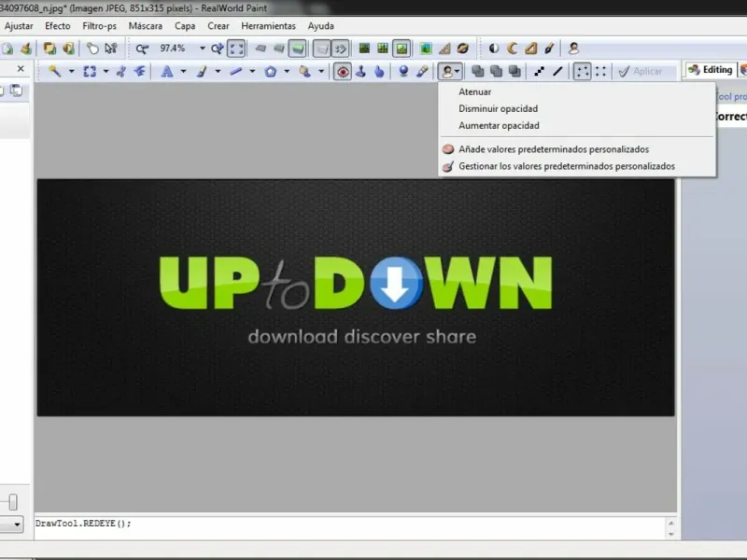This screenshot has height=560, width=747.
Task: Open the 97.4% zoom level dropdown
Action: [x=203, y=49]
